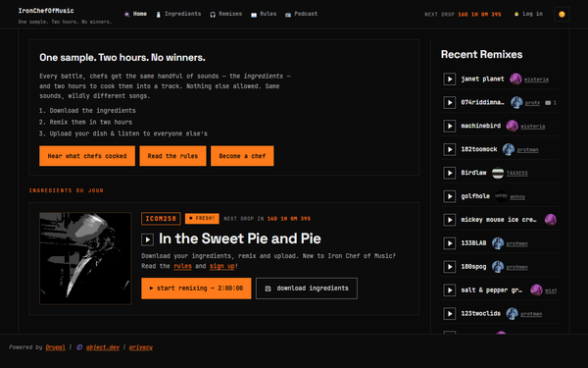This screenshot has width=588, height=368.
Task: Follow the inline rules link
Action: (x=182, y=266)
